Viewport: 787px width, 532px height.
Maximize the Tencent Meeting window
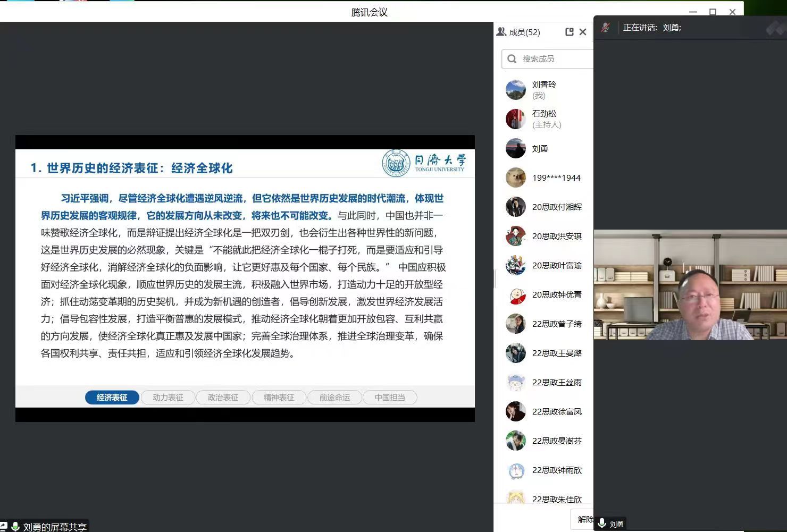pyautogui.click(x=713, y=12)
